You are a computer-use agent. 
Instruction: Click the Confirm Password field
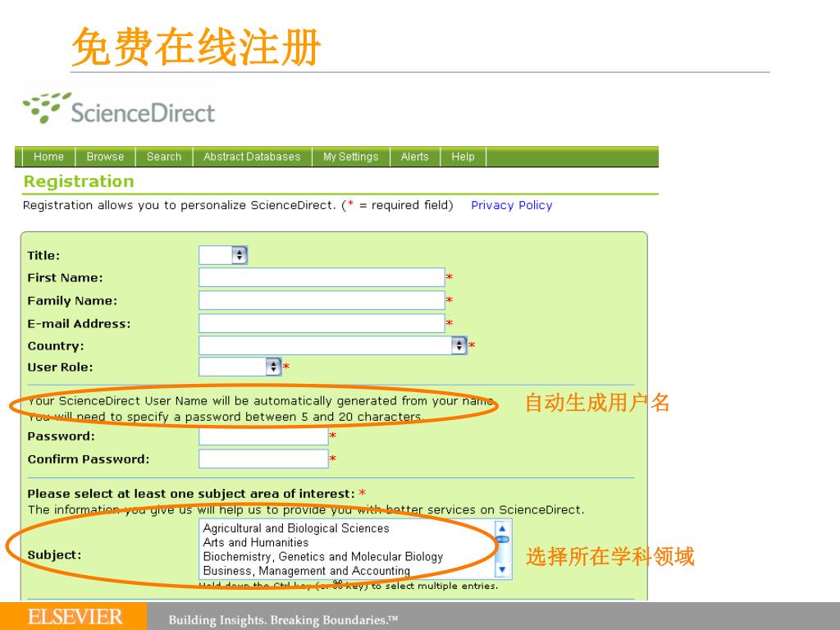point(263,459)
